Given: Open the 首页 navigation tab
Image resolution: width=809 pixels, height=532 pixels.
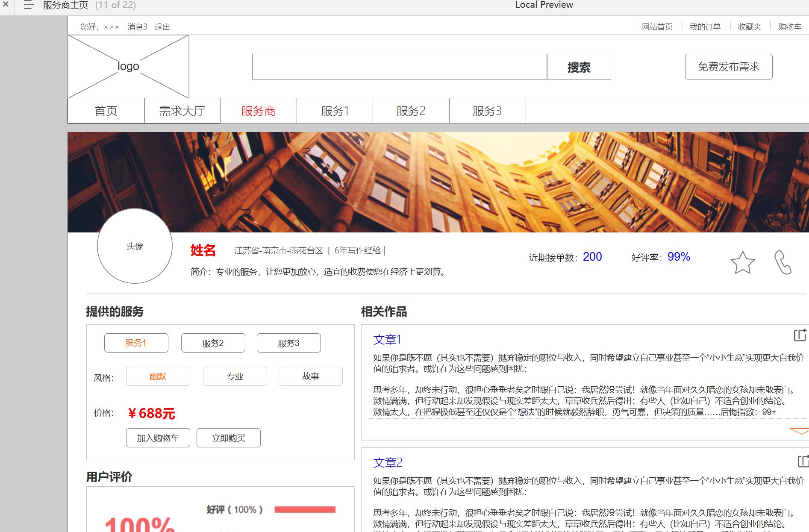Looking at the screenshot, I should click(106, 111).
